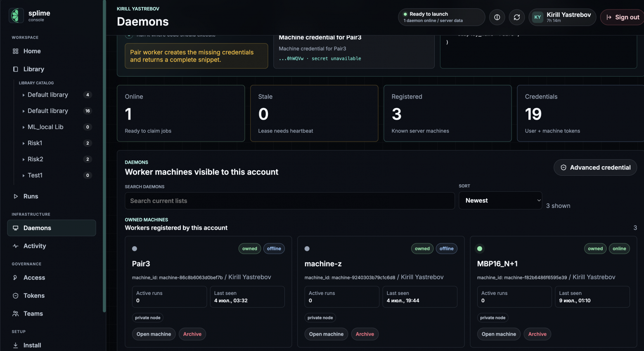Click the Daemons monitor icon
Screen dimensions: 644x351
(16, 228)
